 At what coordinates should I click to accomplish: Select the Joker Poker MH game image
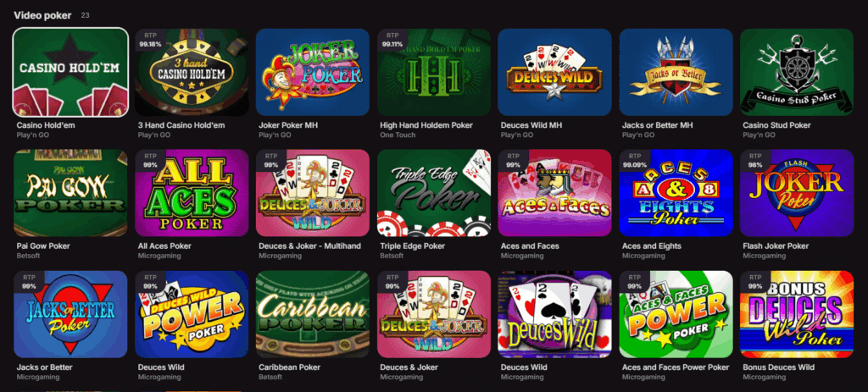click(x=313, y=72)
